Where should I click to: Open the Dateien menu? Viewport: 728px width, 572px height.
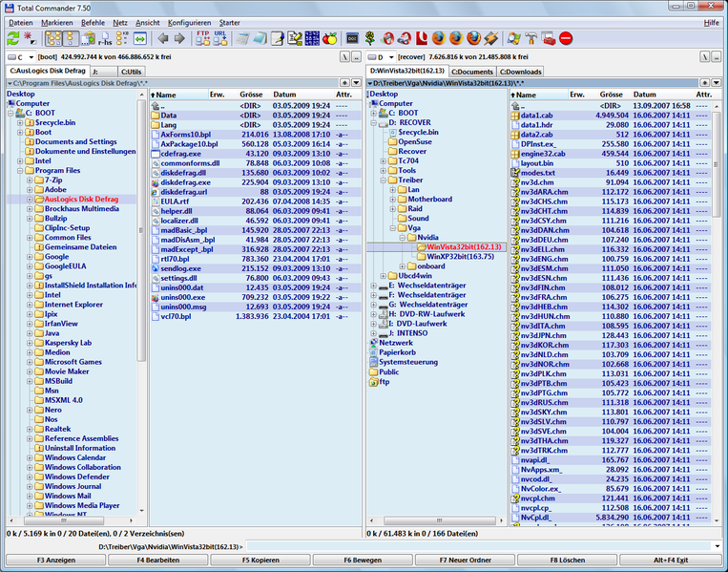[21, 23]
